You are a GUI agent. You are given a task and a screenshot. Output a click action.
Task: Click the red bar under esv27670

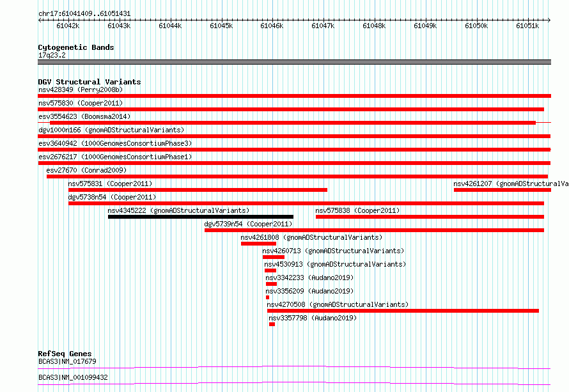pos(297,176)
